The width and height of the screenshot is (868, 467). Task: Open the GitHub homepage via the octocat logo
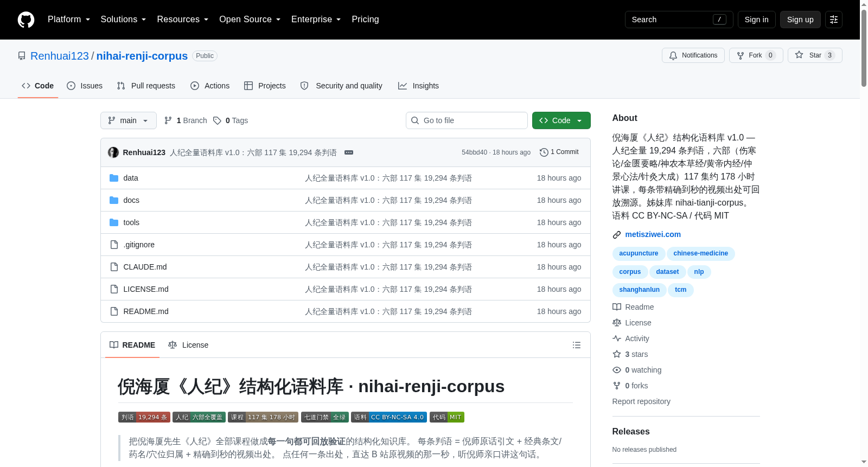[26, 20]
